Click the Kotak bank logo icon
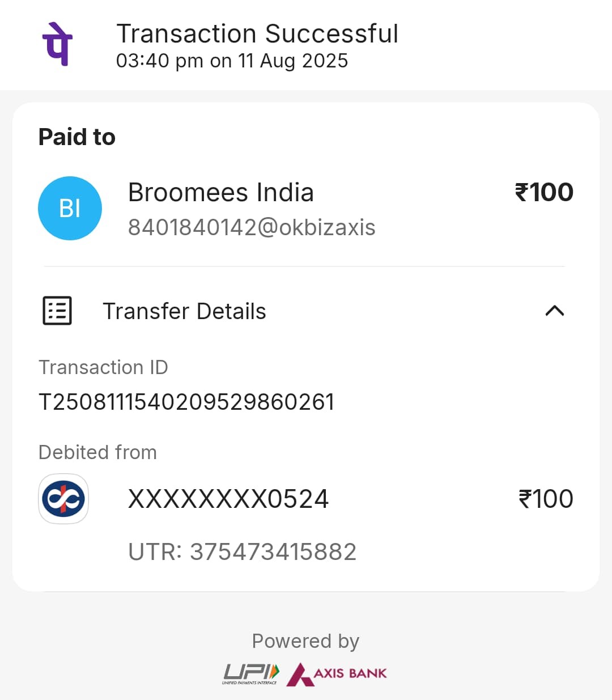The width and height of the screenshot is (612, 700). 63,499
